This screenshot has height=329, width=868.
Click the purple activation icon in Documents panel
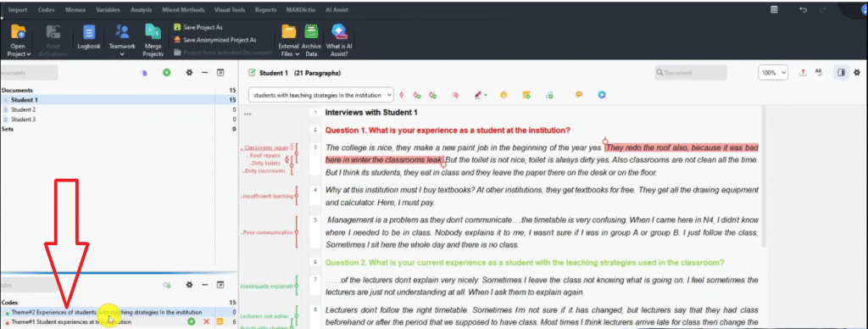(144, 73)
